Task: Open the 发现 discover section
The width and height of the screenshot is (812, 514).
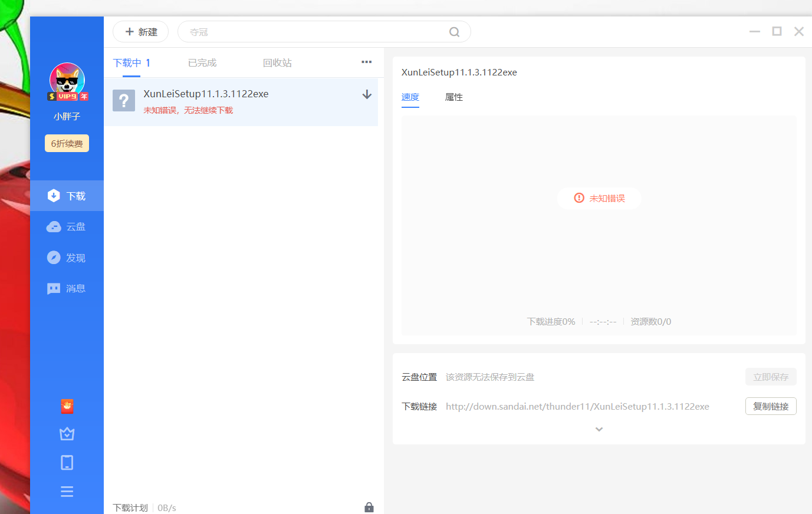Action: click(x=67, y=258)
